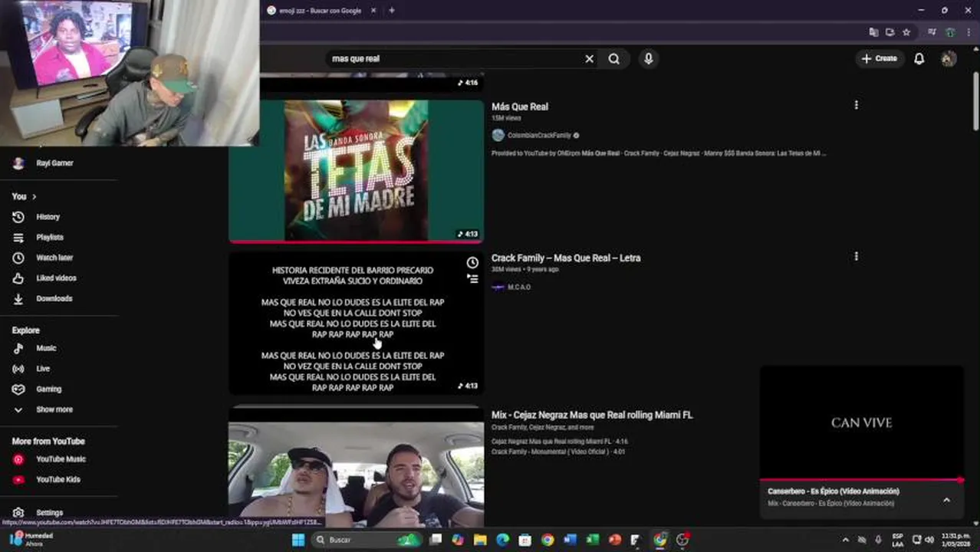Viewport: 980px width, 552px height.
Task: Open Rayi Gamer subscription channel
Action: [54, 163]
